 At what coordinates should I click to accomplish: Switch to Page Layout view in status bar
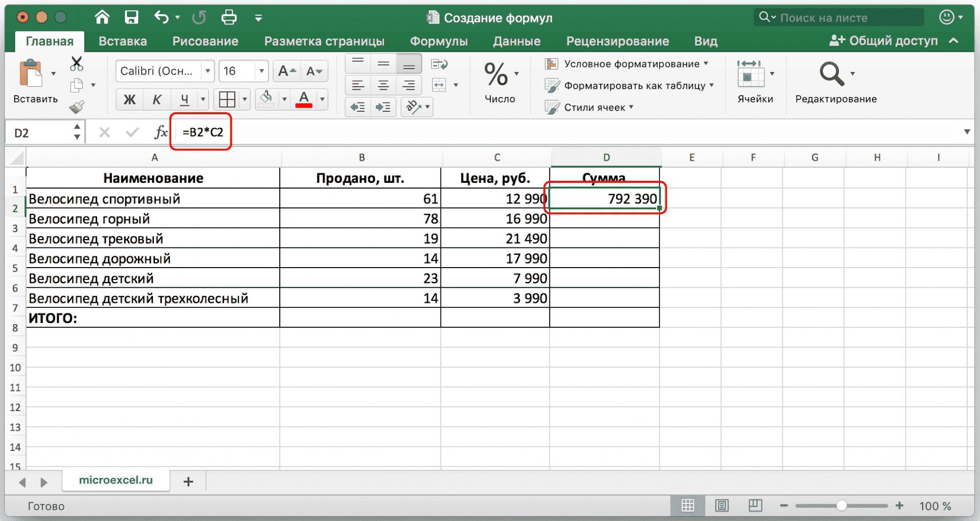722,505
